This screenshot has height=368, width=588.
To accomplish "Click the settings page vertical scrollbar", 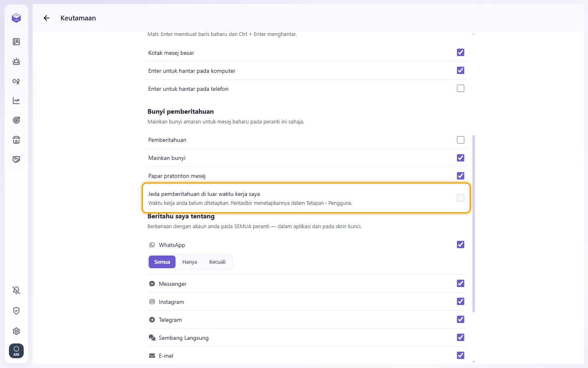I will pos(474,224).
